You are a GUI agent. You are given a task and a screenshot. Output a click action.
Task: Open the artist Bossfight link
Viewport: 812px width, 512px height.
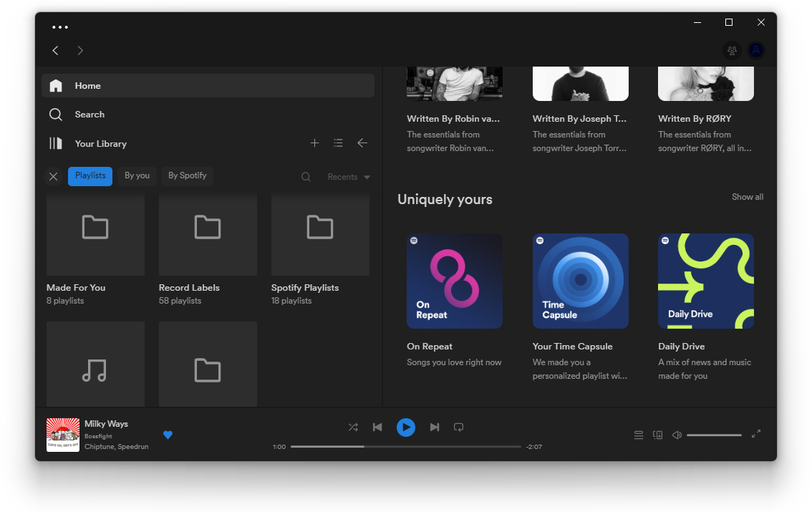(98, 436)
